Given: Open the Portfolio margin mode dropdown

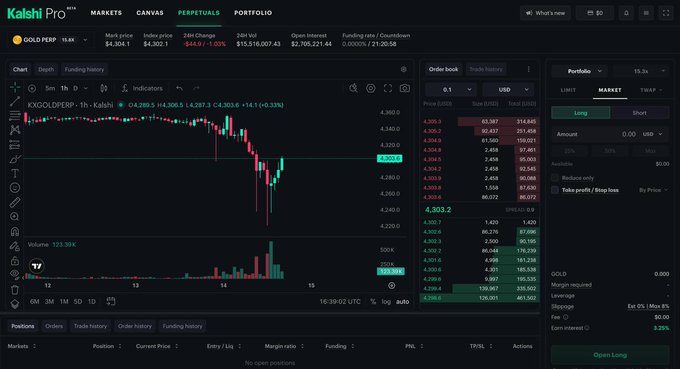Looking at the screenshot, I should tap(580, 71).
